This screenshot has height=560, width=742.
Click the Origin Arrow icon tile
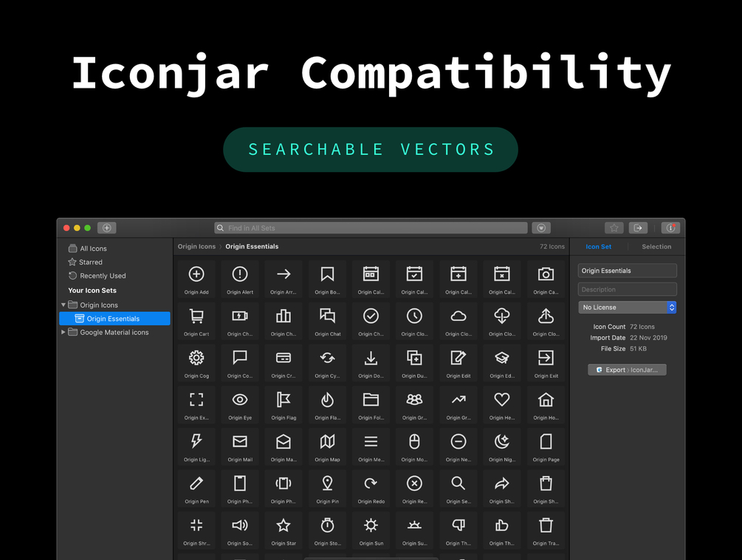[x=284, y=279]
